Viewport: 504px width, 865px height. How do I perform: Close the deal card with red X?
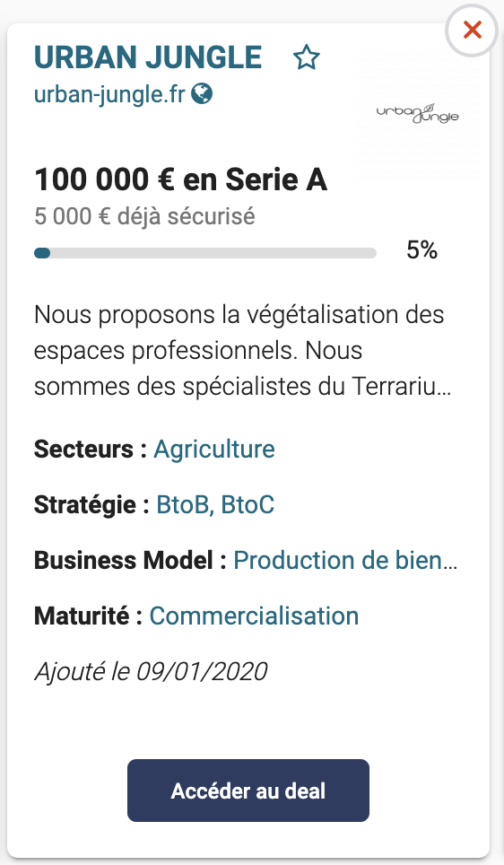click(x=472, y=30)
